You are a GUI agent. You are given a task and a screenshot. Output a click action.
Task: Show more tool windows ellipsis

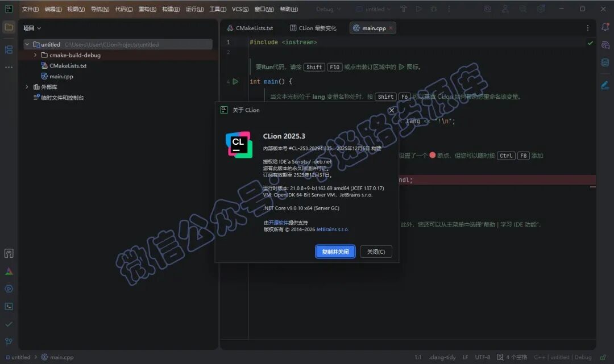pyautogui.click(x=9, y=67)
